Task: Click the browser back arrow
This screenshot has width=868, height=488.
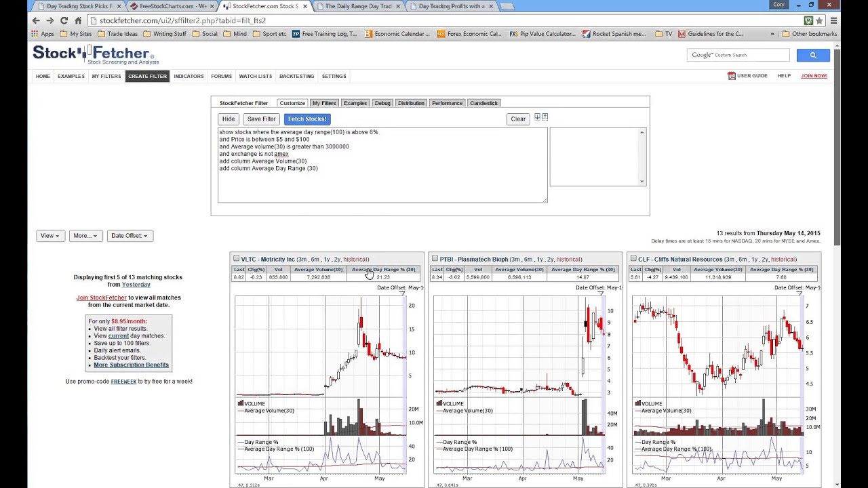Action: [36, 20]
